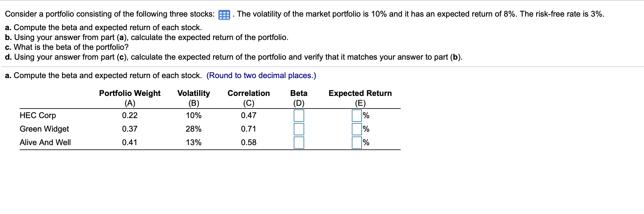Select the Alive And Well row label

45,142
